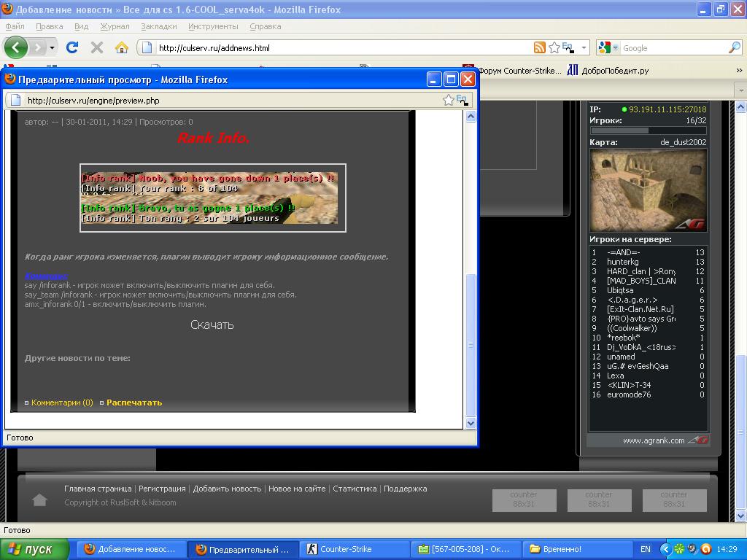The height and width of the screenshot is (560, 747).
Task: Click the Rank Info screenshot image
Action: point(212,198)
